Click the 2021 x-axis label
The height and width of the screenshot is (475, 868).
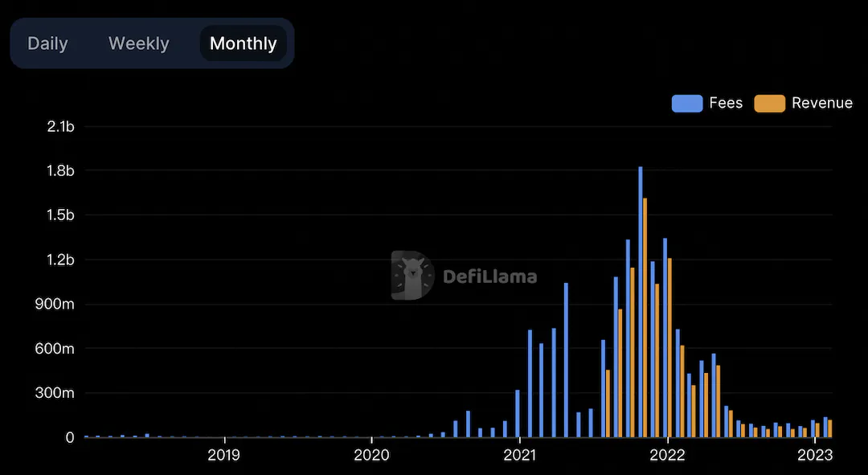[519, 455]
